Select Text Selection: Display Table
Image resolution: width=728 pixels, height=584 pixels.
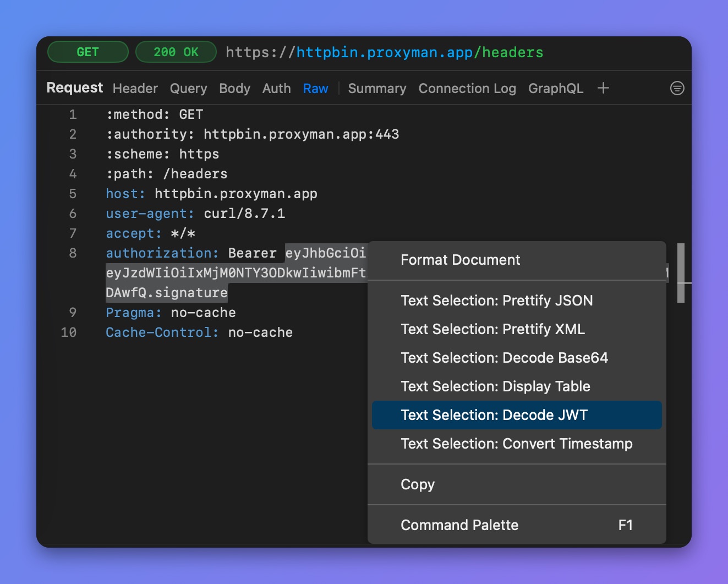click(x=517, y=386)
